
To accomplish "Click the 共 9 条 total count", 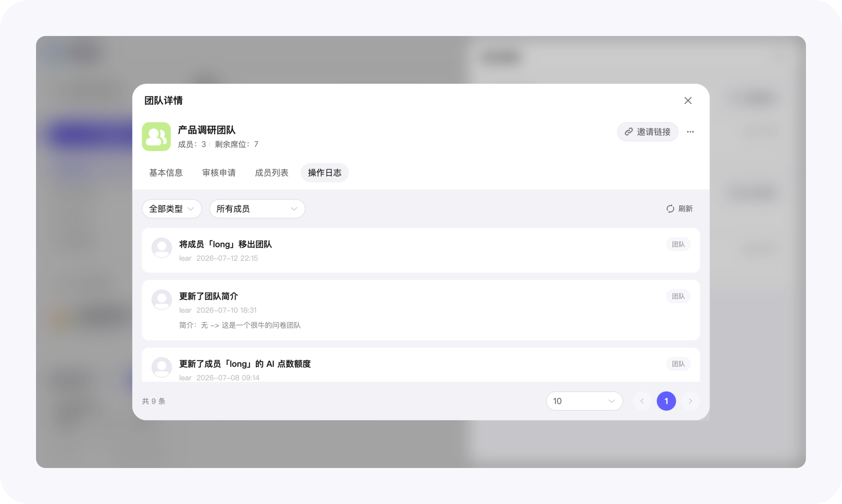I will (154, 401).
